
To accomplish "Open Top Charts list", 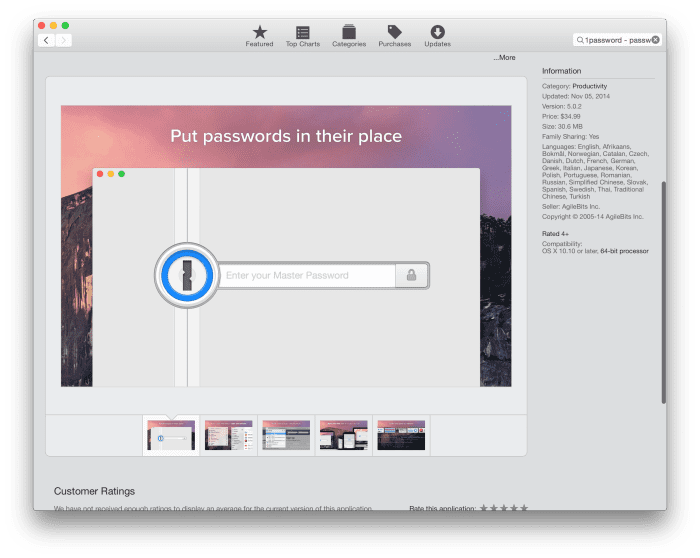I will click(x=303, y=36).
